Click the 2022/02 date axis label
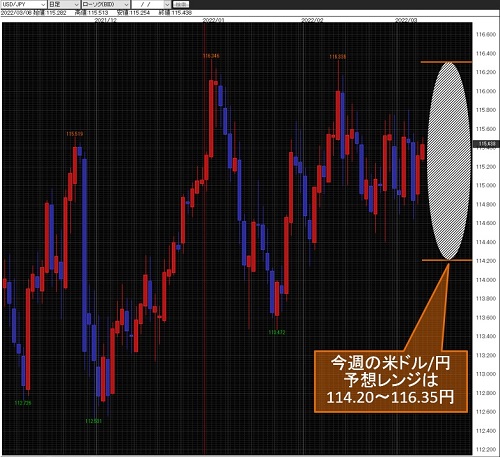500x457 pixels. 312,20
